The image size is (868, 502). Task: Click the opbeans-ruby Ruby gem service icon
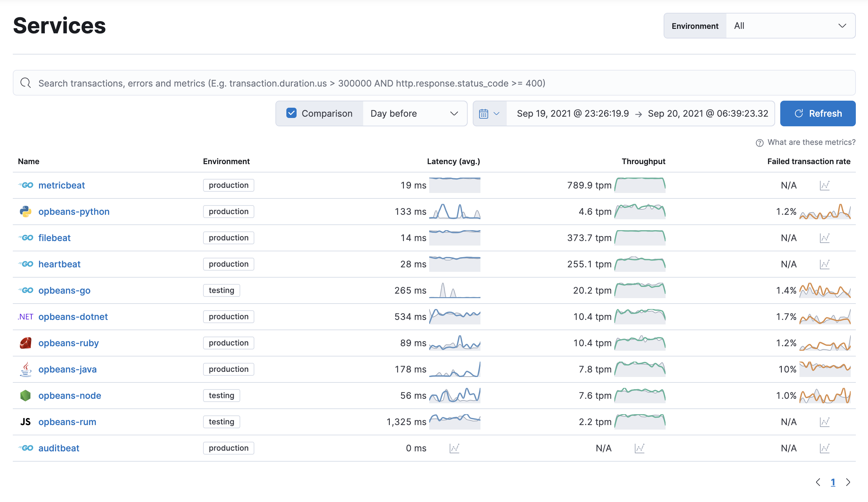click(26, 342)
